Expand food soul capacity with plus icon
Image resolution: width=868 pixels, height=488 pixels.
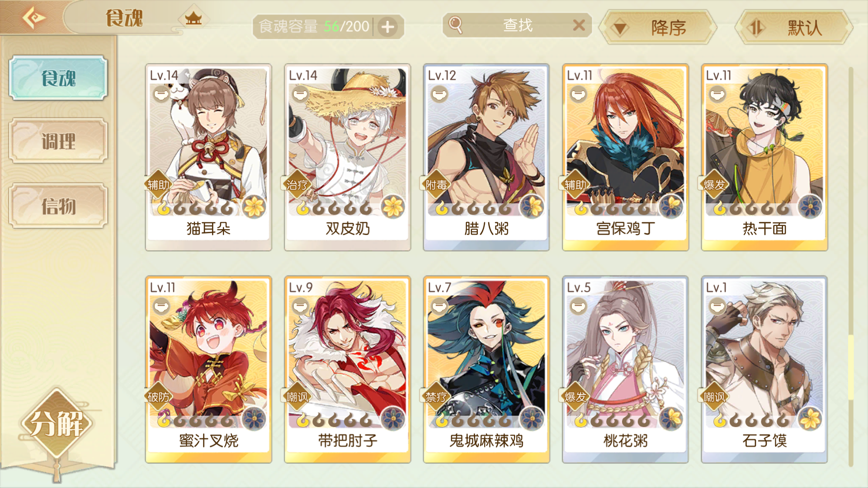387,27
